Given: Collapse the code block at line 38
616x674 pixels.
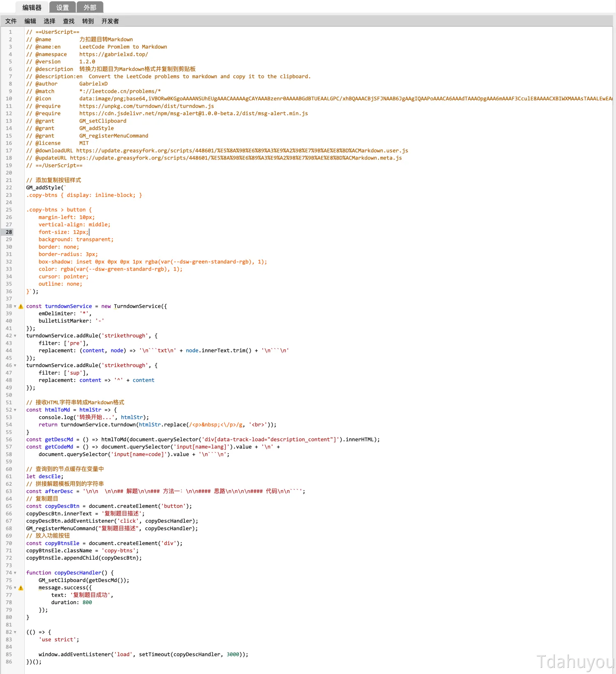Looking at the screenshot, I should point(15,306).
